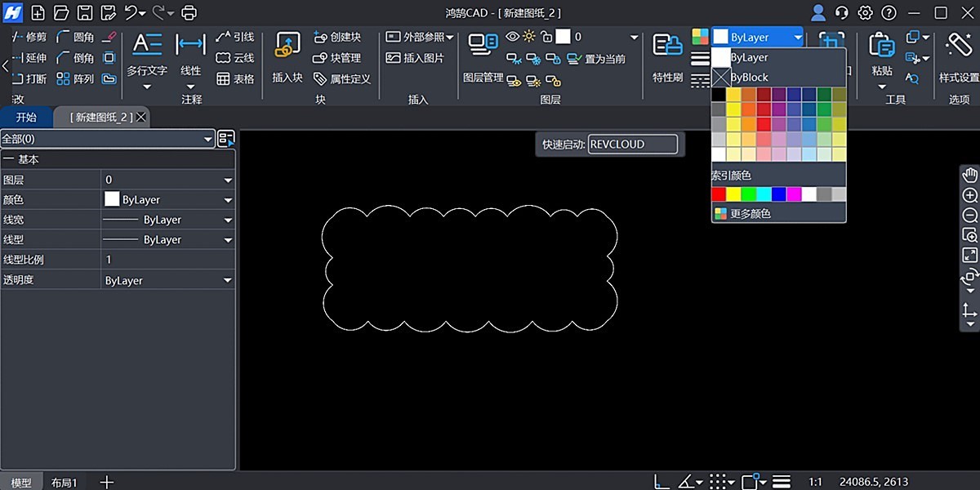Click 置为当前 to set layer current
This screenshot has height=490, width=980.
point(606,58)
